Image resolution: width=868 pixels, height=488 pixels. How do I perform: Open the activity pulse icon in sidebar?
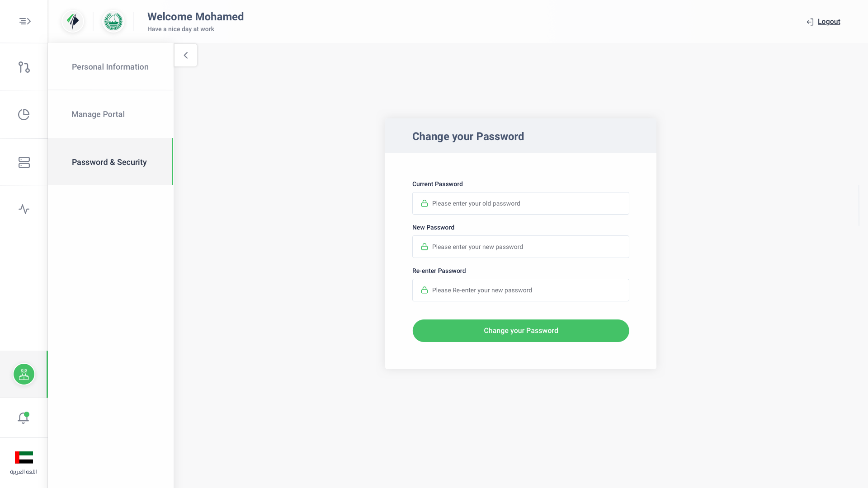click(x=24, y=209)
